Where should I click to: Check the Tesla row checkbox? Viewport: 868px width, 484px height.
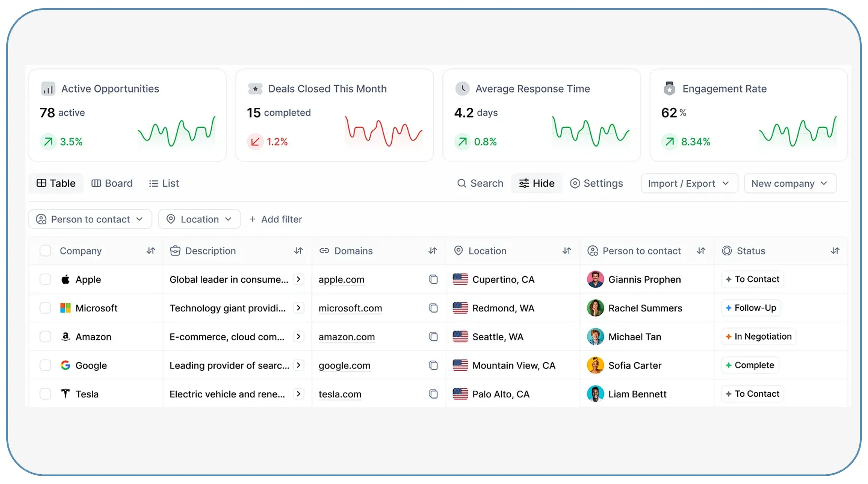click(45, 394)
